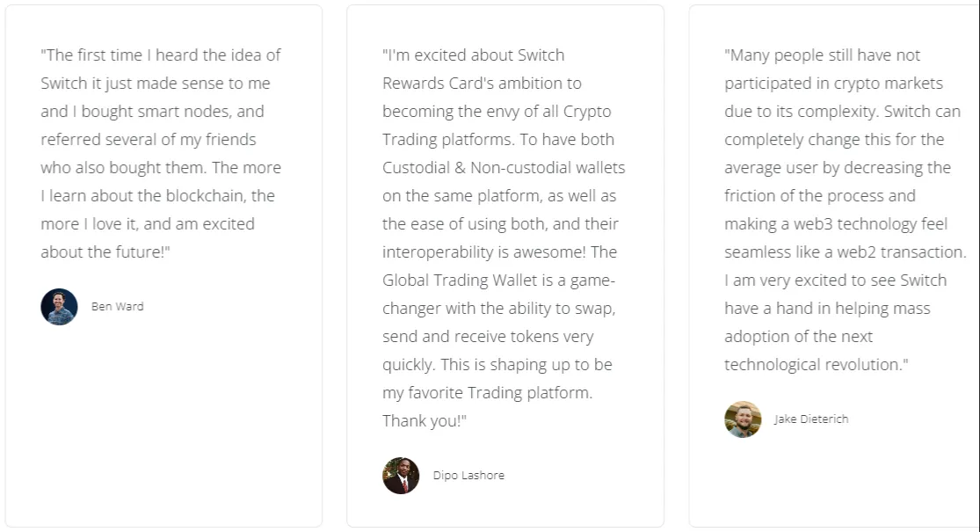
Task: Click empty area below Ben Ward's avatar
Action: (163, 425)
